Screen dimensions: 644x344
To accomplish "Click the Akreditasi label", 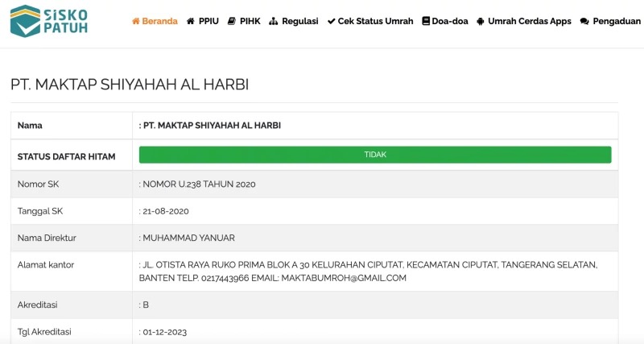I will 37,305.
